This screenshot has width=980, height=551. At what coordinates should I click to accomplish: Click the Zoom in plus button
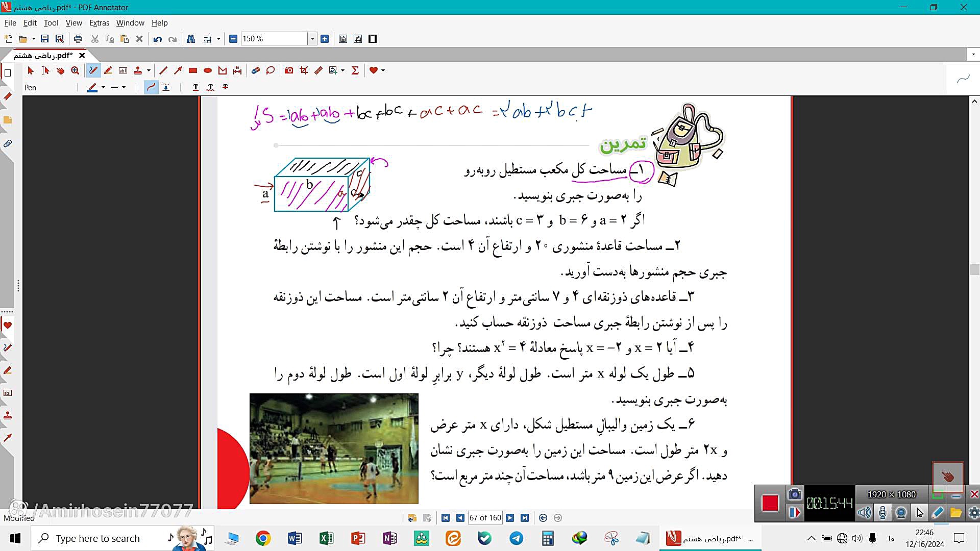tap(325, 39)
